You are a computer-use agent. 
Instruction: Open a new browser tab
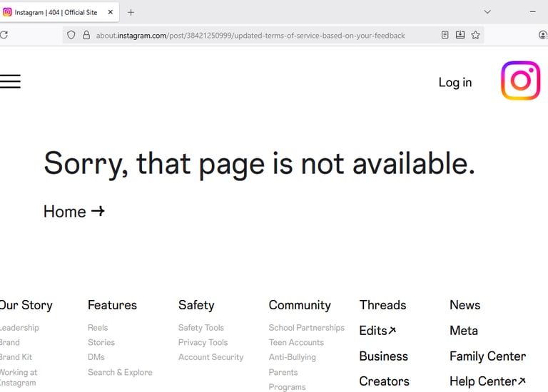[131, 13]
